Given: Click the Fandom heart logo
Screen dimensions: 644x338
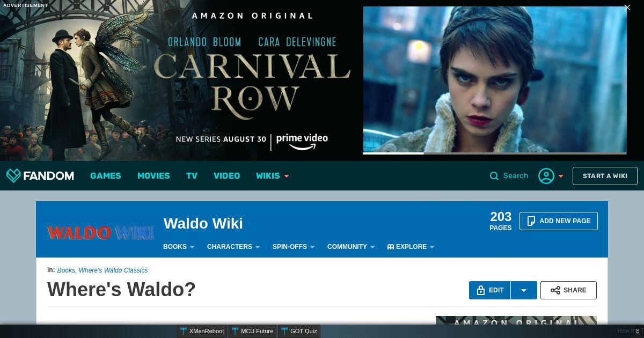Looking at the screenshot, I should coord(13,175).
